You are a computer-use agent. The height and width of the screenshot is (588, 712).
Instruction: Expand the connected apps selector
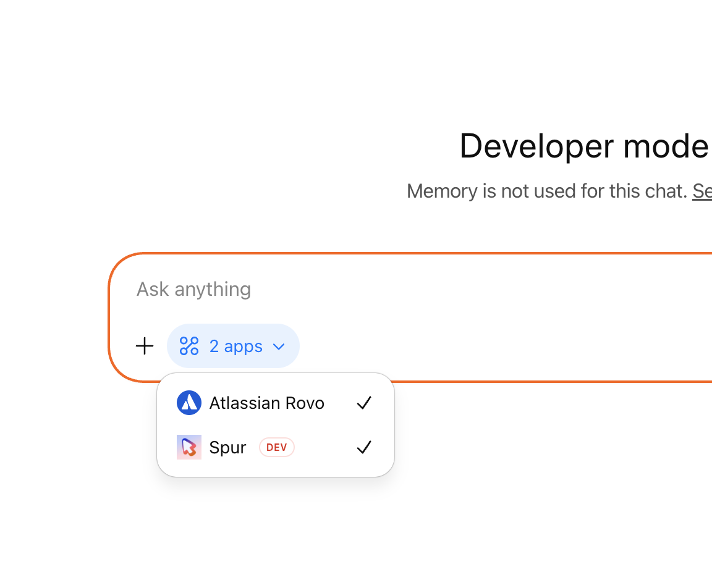click(233, 346)
